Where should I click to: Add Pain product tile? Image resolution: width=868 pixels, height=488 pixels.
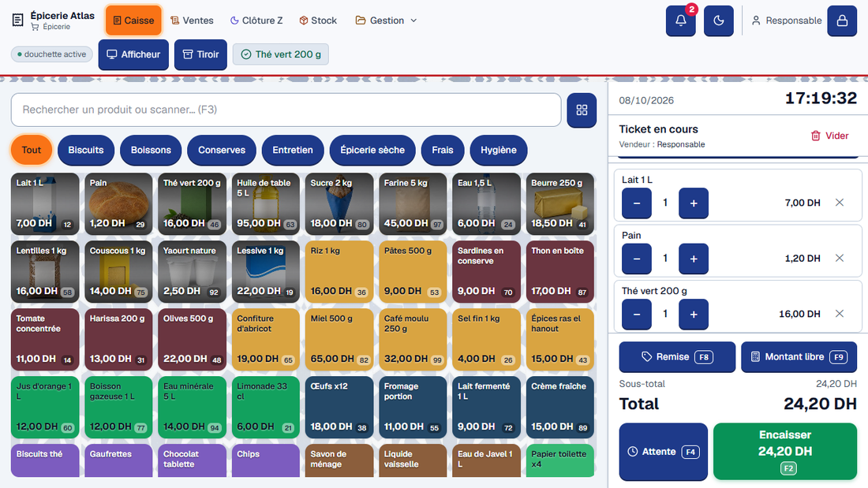(x=118, y=203)
